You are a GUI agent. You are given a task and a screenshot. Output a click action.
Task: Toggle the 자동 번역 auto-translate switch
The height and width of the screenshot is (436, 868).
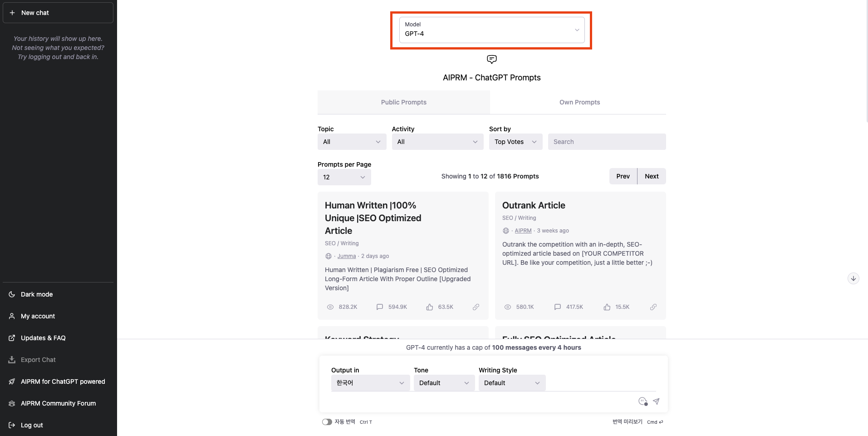coord(327,422)
